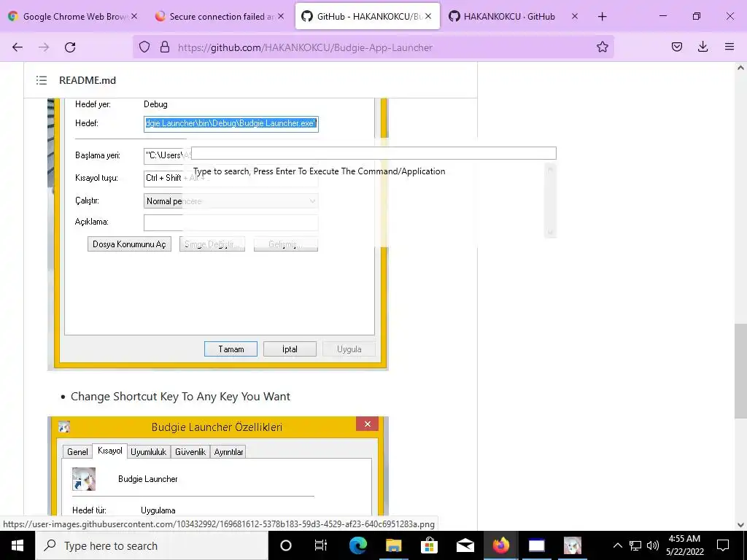
Task: Click the padlock site info icon
Action: pyautogui.click(x=165, y=47)
